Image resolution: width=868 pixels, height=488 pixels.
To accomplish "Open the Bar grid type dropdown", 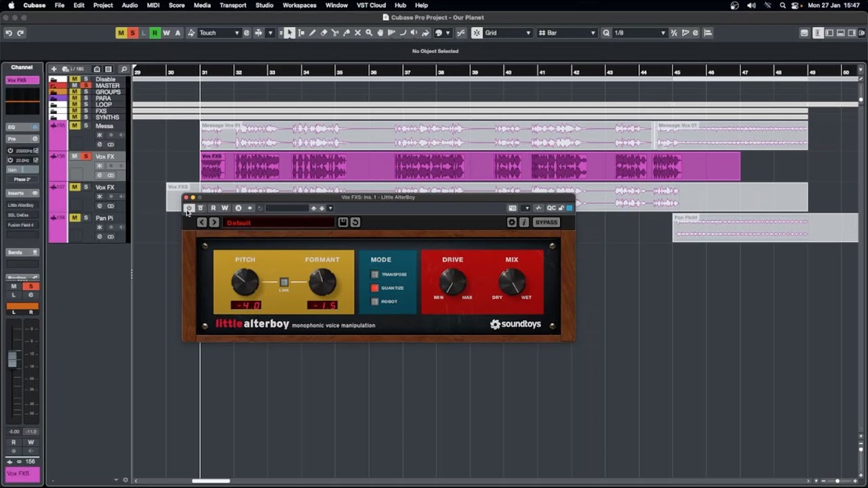I will click(x=568, y=33).
